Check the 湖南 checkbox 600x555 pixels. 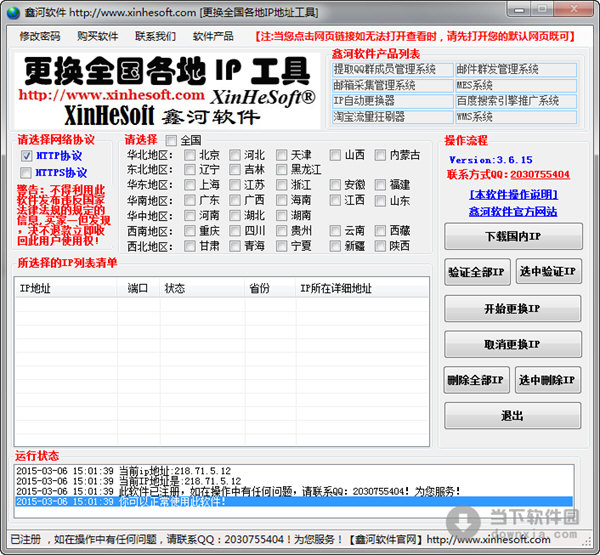click(281, 215)
